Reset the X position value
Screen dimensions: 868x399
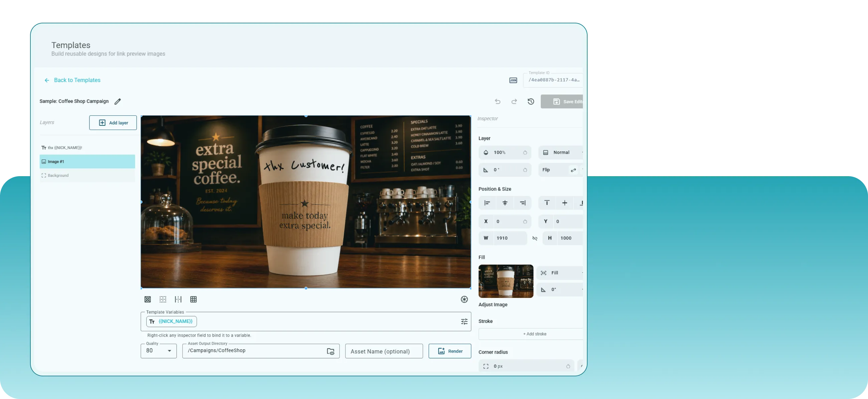click(525, 222)
